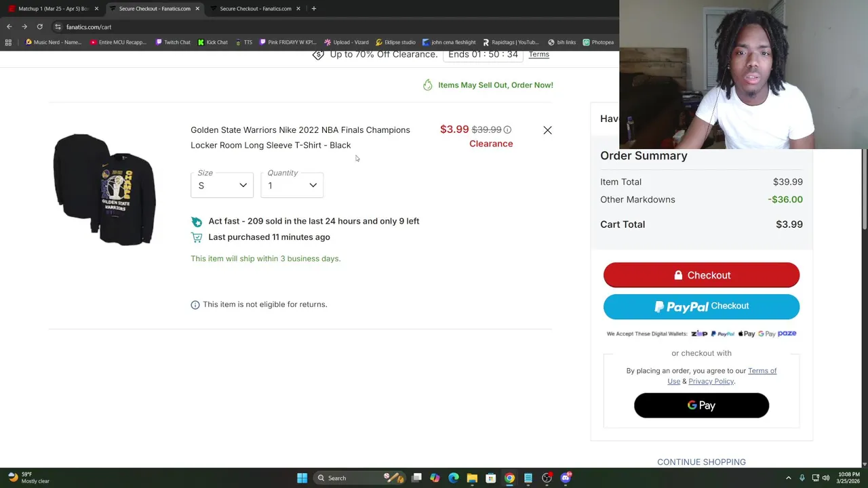Click the Act fast tag icon
868x488 pixels.
tap(197, 222)
